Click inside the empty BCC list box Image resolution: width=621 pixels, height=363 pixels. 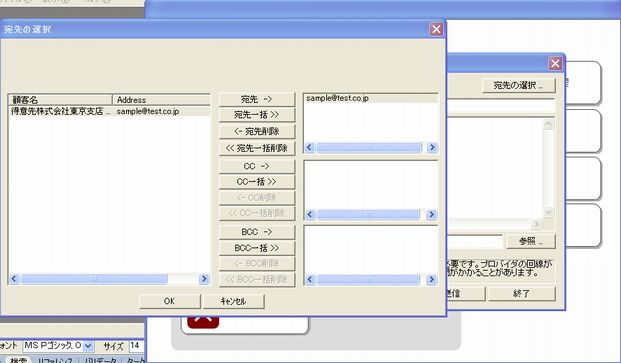point(371,250)
